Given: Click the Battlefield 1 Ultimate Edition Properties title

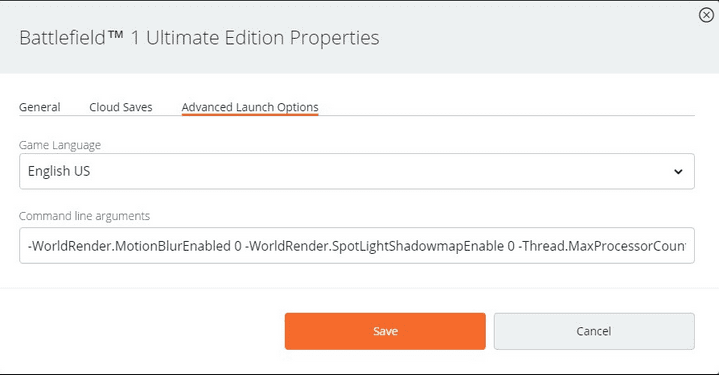Looking at the screenshot, I should point(199,38).
